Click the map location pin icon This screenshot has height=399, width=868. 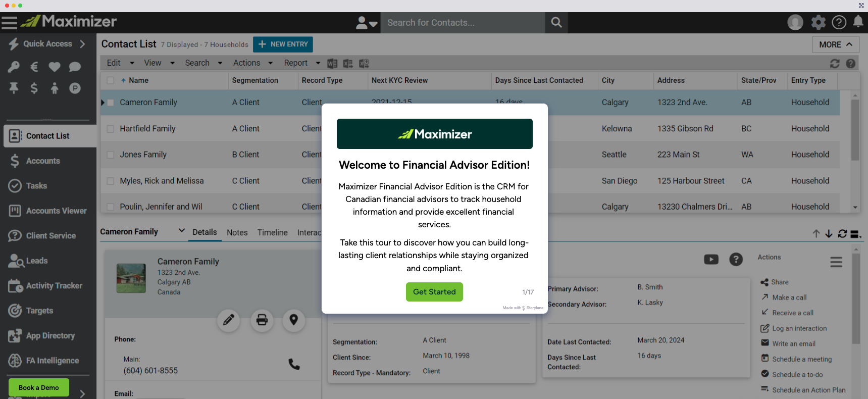coord(294,320)
